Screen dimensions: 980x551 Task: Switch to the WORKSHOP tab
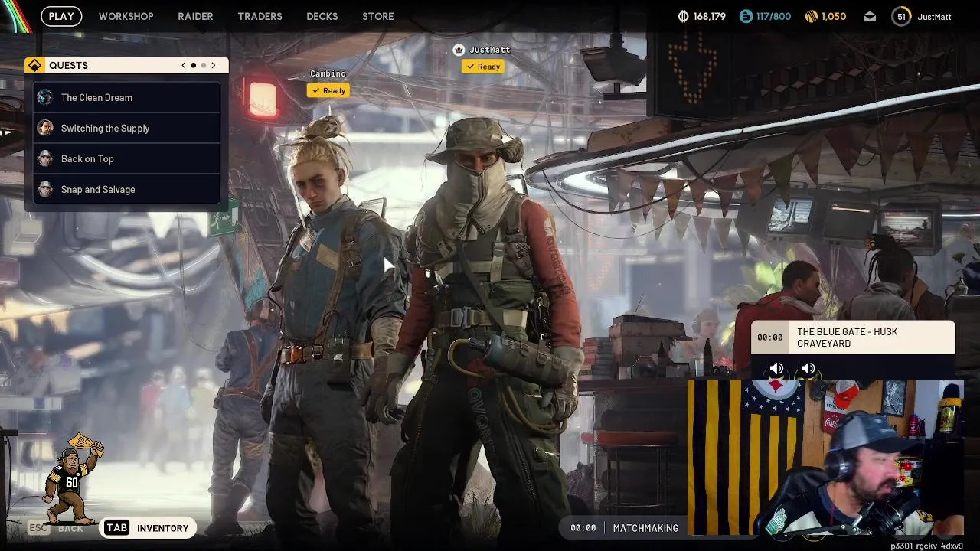126,16
